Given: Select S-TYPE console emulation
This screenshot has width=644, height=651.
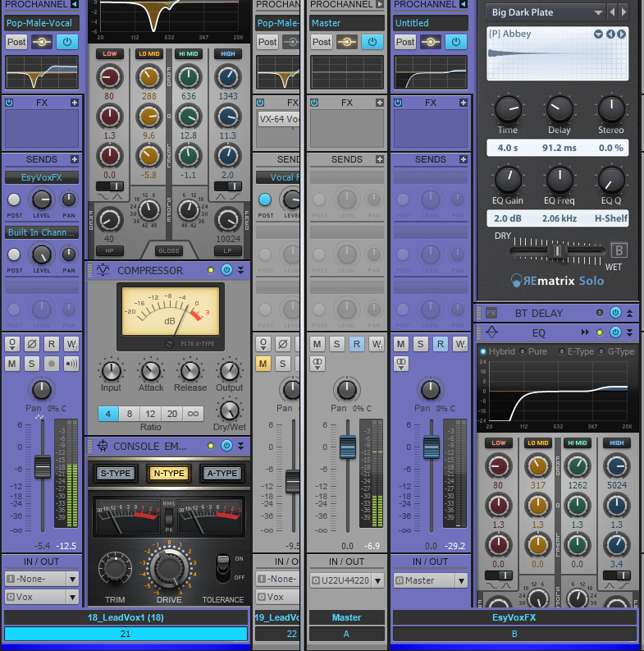Looking at the screenshot, I should (116, 474).
